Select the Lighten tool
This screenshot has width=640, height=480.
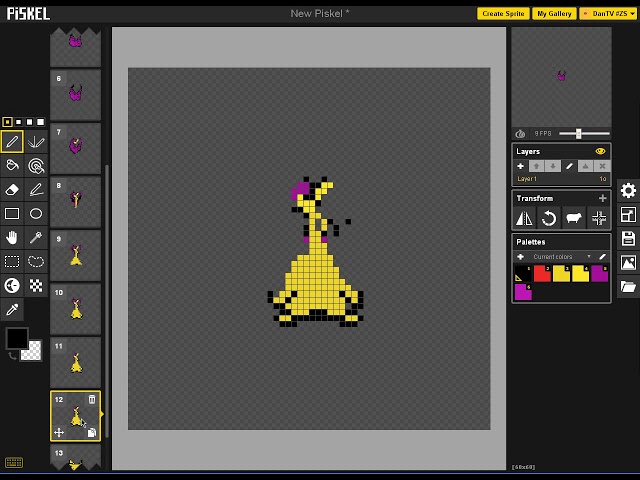[12, 285]
